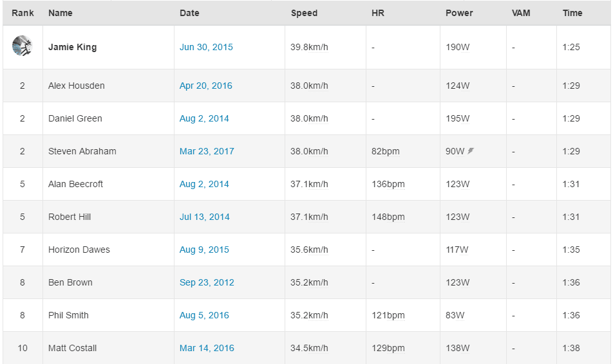Open the Mar 23, 2017 activity link
The image size is (613, 364).
click(x=207, y=152)
